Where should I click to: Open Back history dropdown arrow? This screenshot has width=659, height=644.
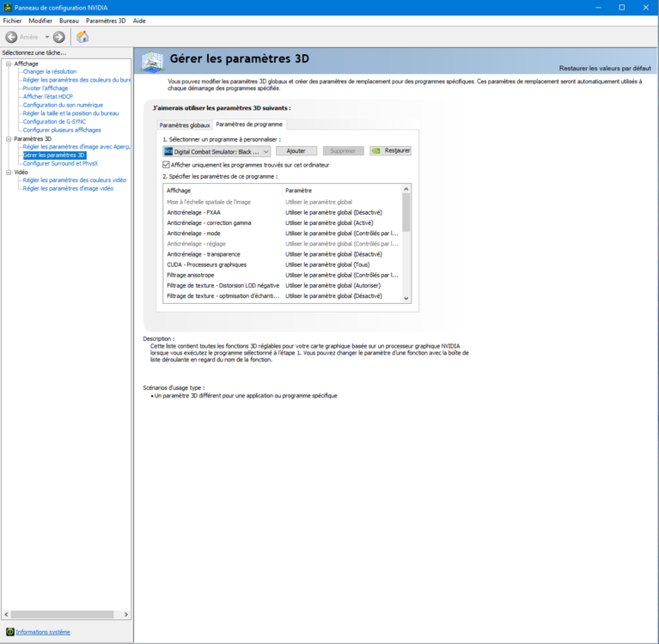click(x=47, y=37)
